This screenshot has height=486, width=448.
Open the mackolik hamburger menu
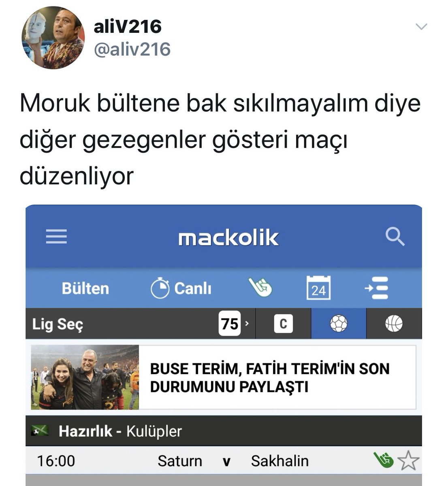(56, 237)
